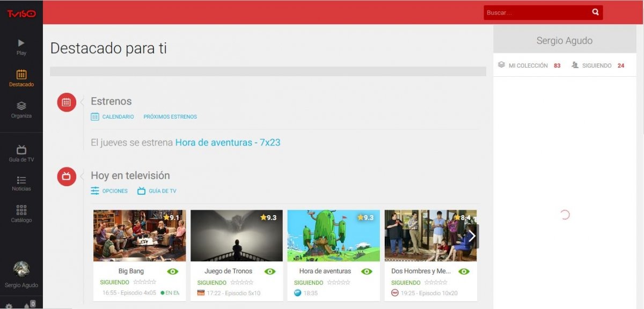644x309 pixels.
Task: Open Próximos Estrenos link
Action: tap(170, 116)
